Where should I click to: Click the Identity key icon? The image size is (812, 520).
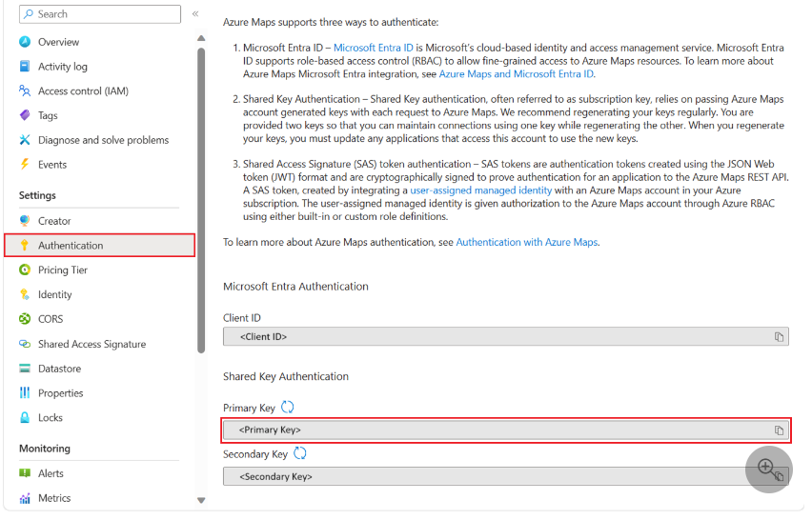coord(25,294)
